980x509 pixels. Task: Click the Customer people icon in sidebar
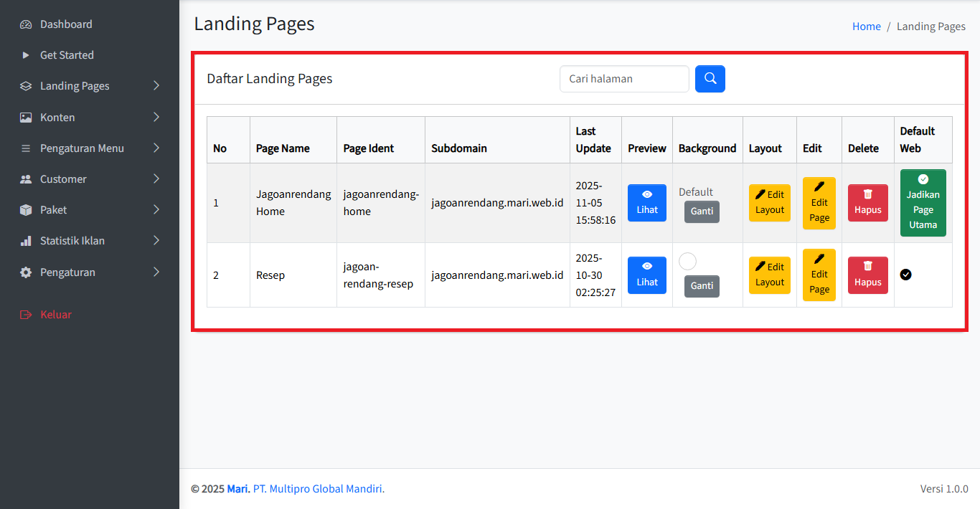(x=26, y=179)
